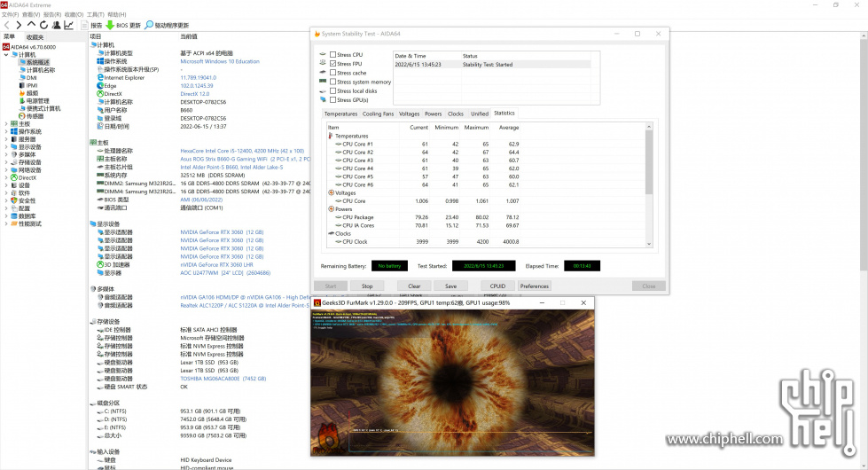This screenshot has width=868, height=470.
Task: Click the user/person icon in toolbar
Action: [57, 25]
